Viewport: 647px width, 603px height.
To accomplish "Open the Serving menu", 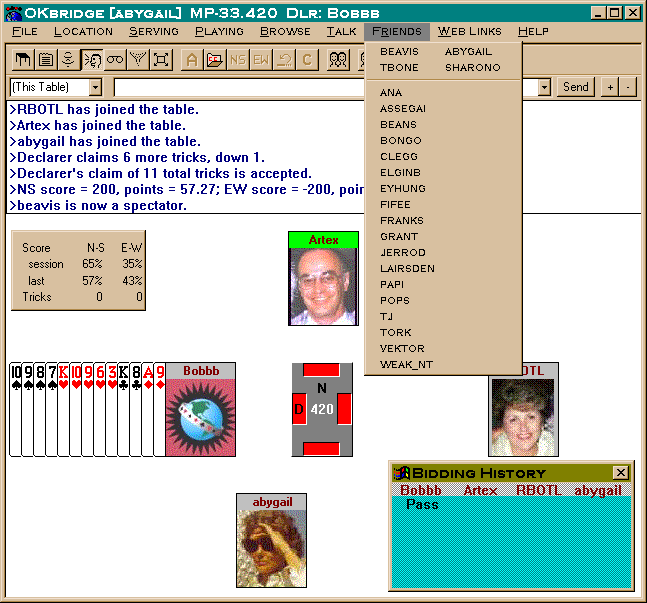I will [x=153, y=31].
